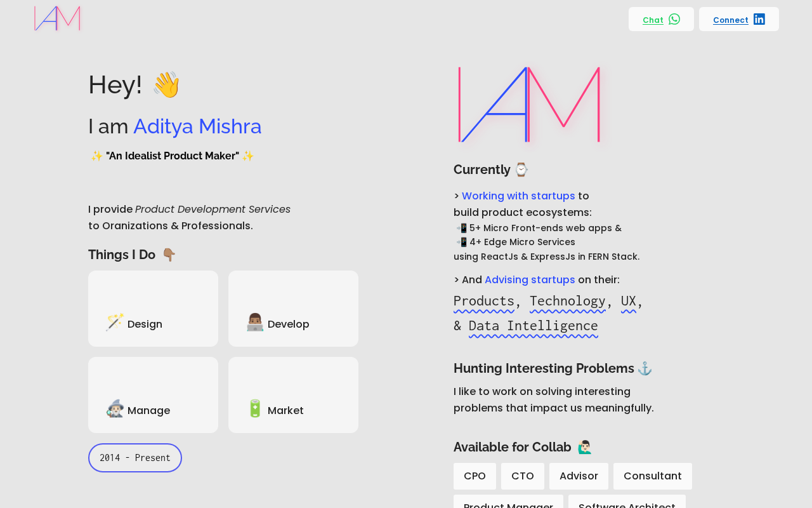Click the underlined Data Intelligence text

[x=533, y=326]
